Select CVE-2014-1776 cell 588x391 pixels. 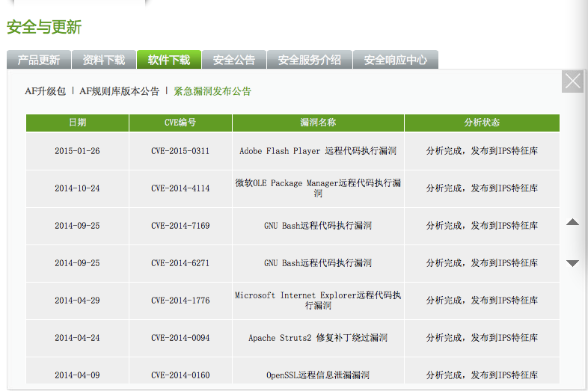pos(180,301)
